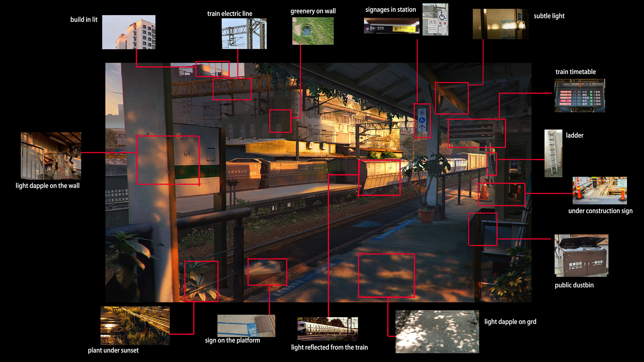Click the subtle light reference photo
Viewport: 644px width, 362px height.
pos(500,24)
